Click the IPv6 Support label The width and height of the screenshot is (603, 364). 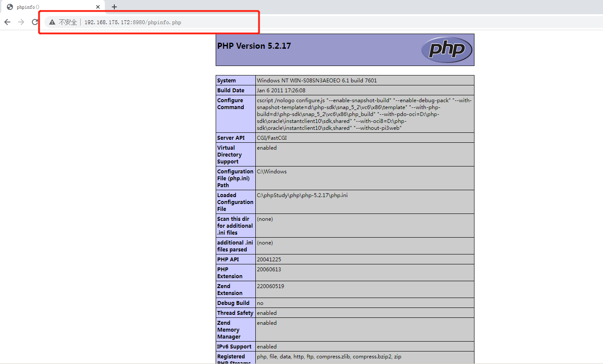(234, 347)
